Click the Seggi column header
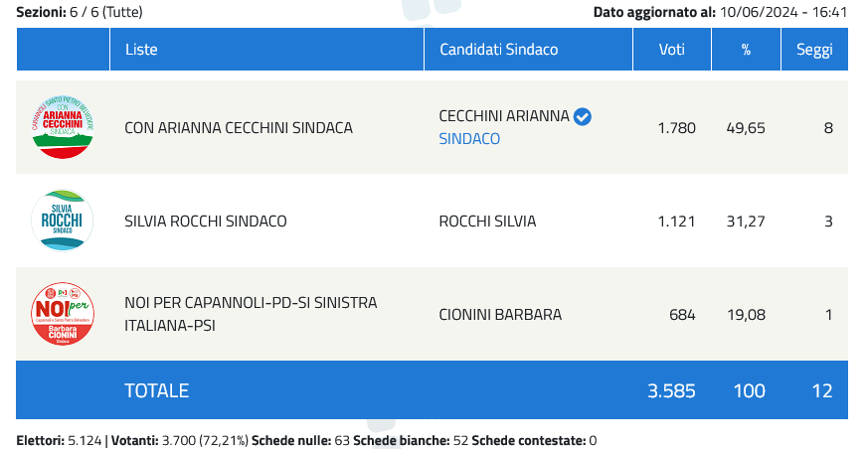This screenshot has height=449, width=868. (x=814, y=50)
